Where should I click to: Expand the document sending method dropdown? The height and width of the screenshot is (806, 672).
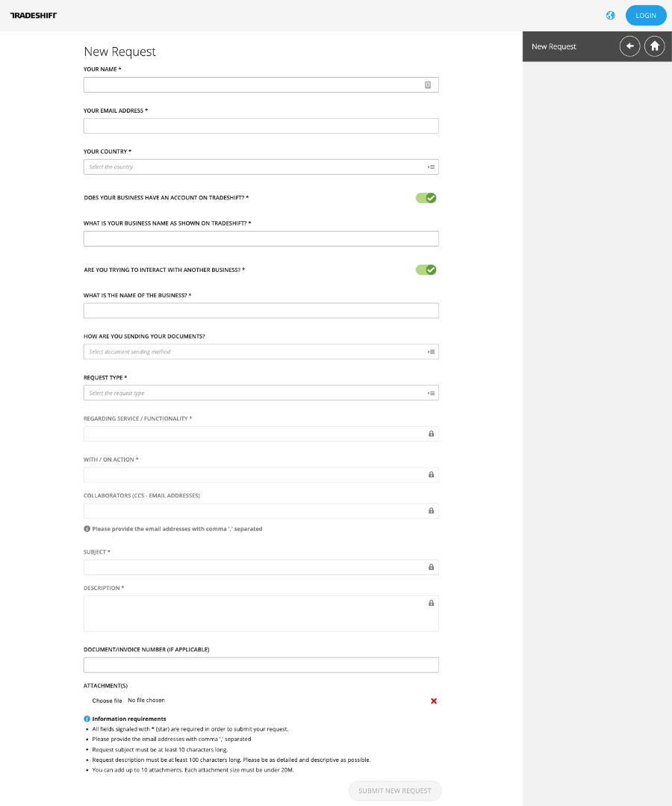[261, 352]
